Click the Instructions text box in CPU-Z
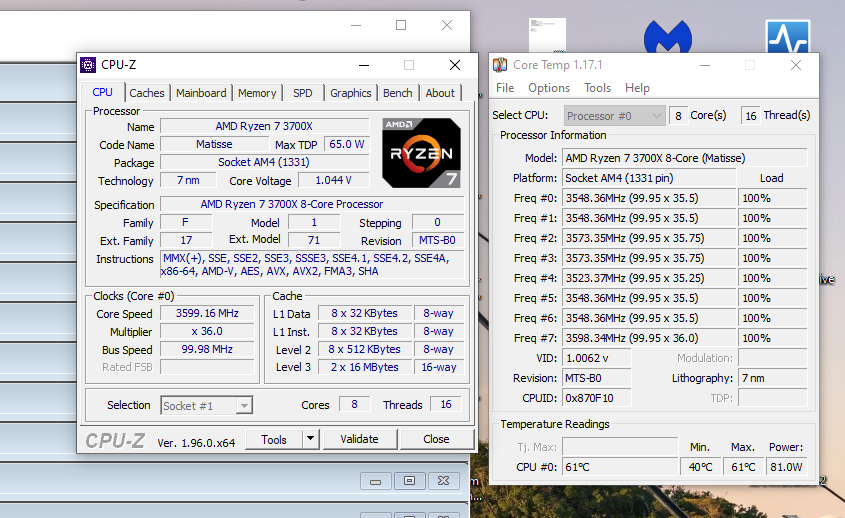 coord(312,265)
